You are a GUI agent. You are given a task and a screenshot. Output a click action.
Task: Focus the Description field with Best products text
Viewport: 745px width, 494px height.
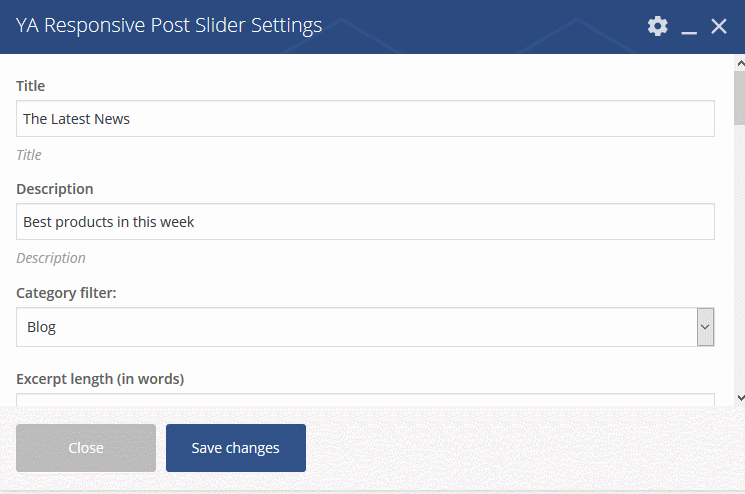(x=365, y=222)
